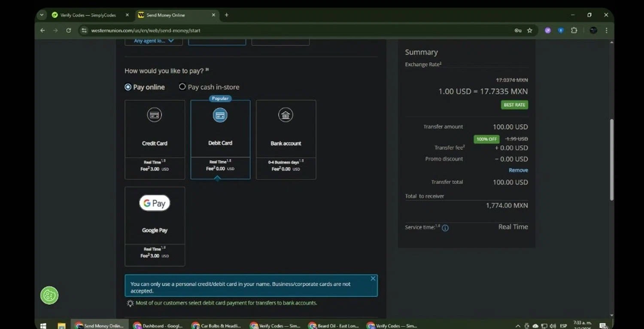
Task: Reload the Western Union page
Action: (68, 30)
